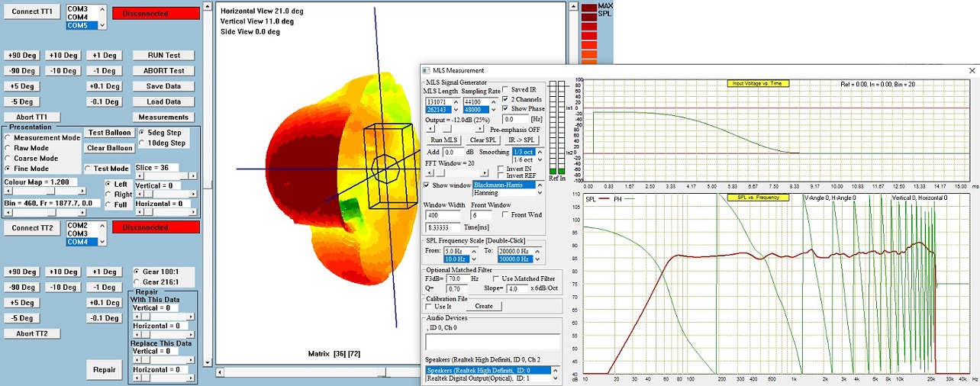The width and height of the screenshot is (980, 386).
Task: Select 1/3 oct smoothing
Action: (524, 152)
